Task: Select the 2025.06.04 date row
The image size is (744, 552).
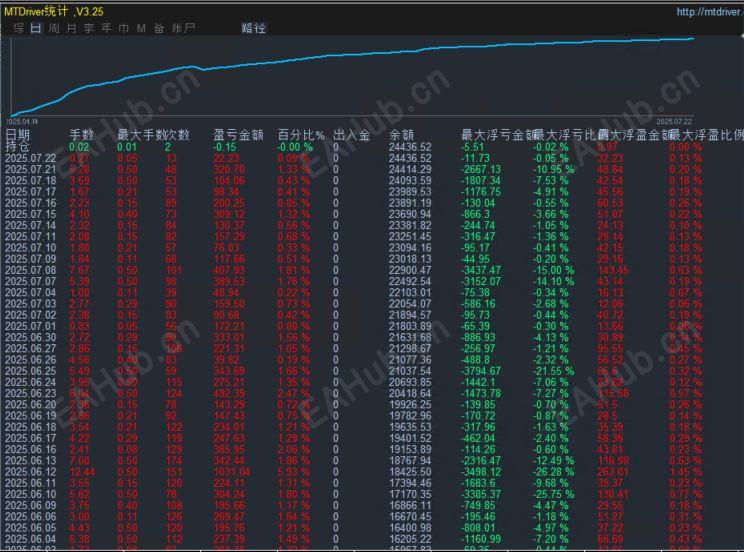Action: (30, 539)
